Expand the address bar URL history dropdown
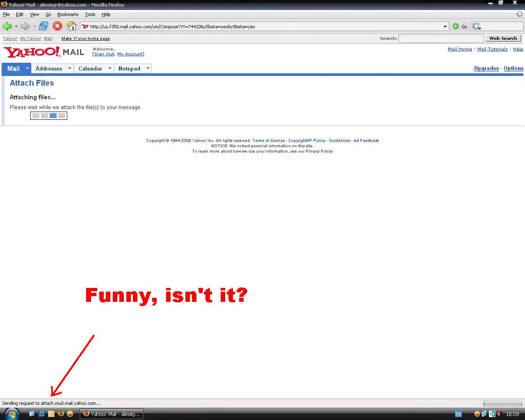Image resolution: width=525 pixels, height=420 pixels. click(x=445, y=26)
